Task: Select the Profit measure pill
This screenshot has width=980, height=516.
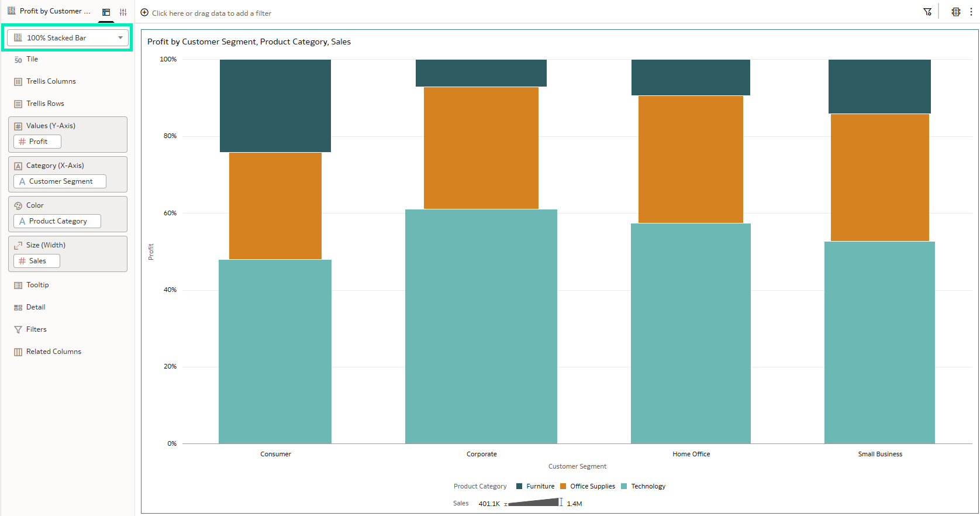Action: pyautogui.click(x=37, y=142)
